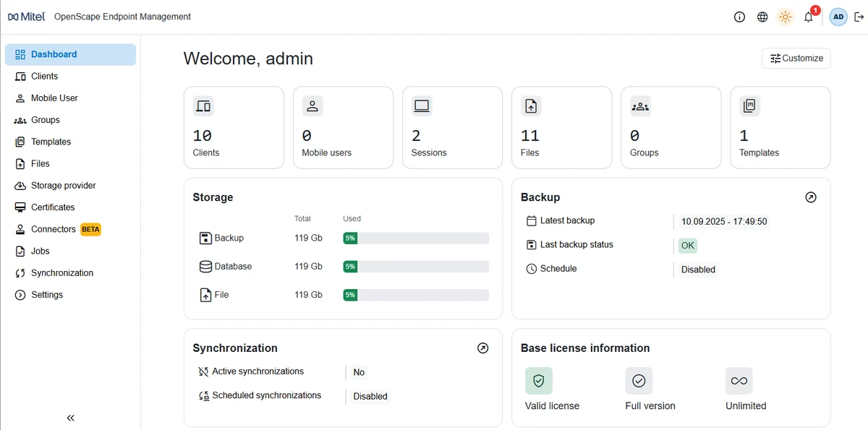
Task: Click the Database storage icon
Action: point(205,267)
